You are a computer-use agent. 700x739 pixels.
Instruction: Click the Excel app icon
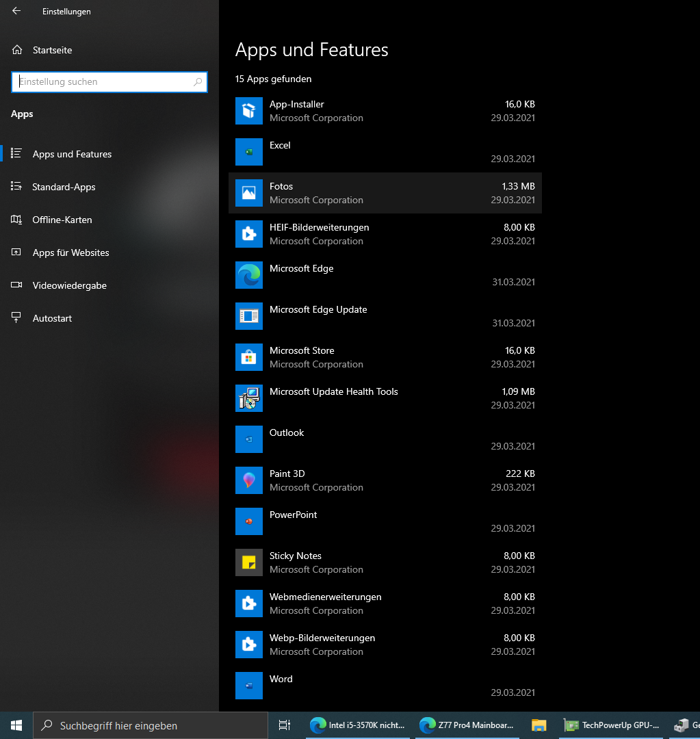[249, 152]
